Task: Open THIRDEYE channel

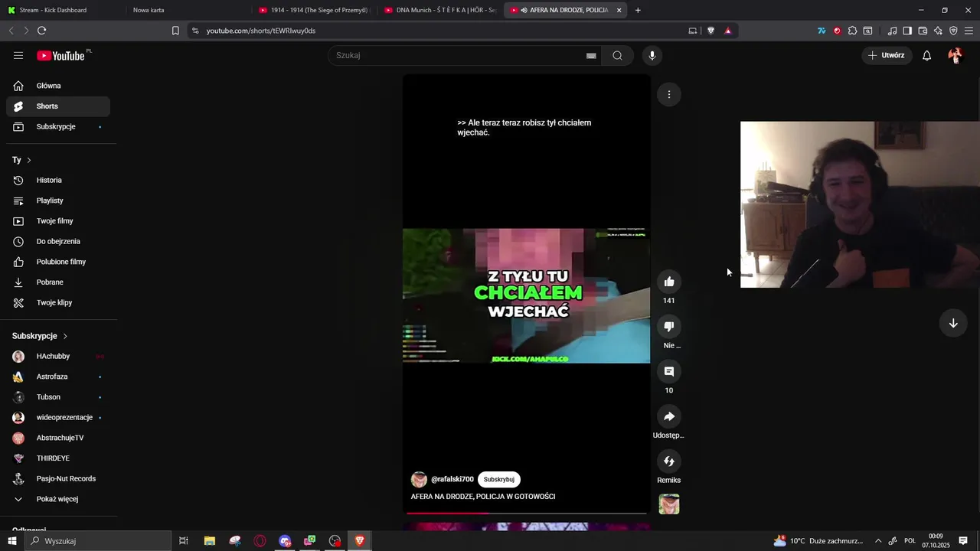Action: [58, 458]
